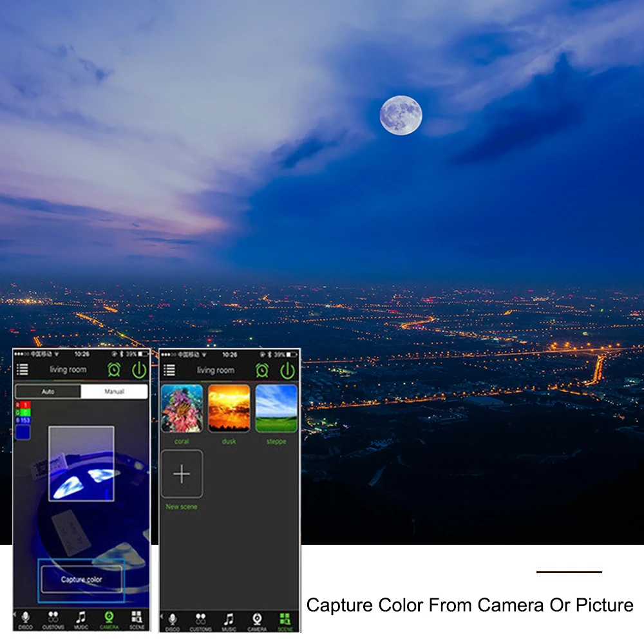The image size is (644, 644).
Task: Open Disco tab in left phone
Action: click(x=26, y=620)
